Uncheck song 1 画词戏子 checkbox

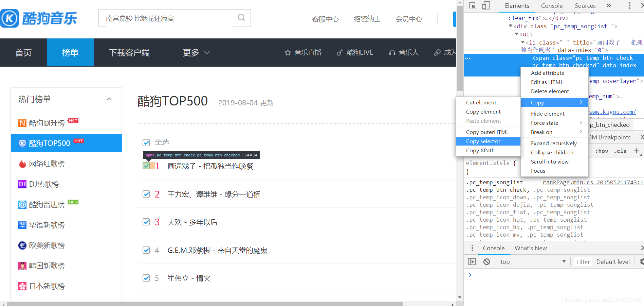click(x=146, y=166)
